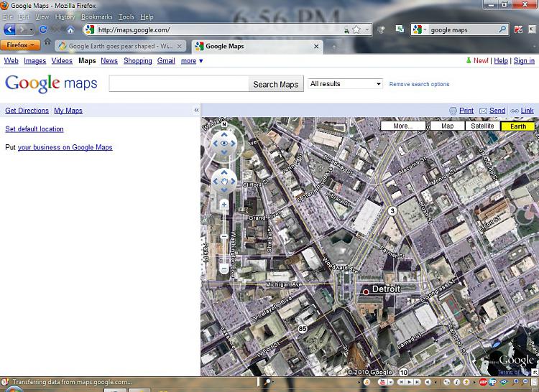This screenshot has width=539, height=392.
Task: Click the AP icon in status bar
Action: pyautogui.click(x=492, y=382)
